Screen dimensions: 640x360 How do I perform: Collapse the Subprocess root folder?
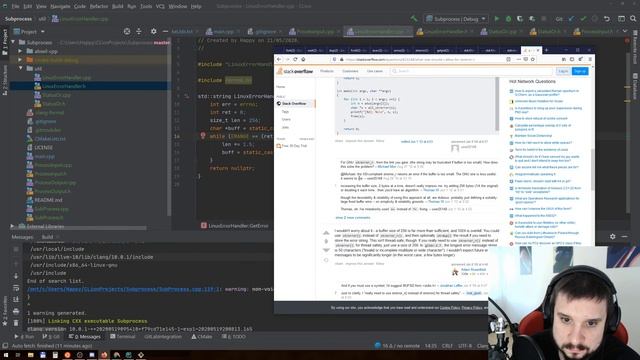point(13,42)
